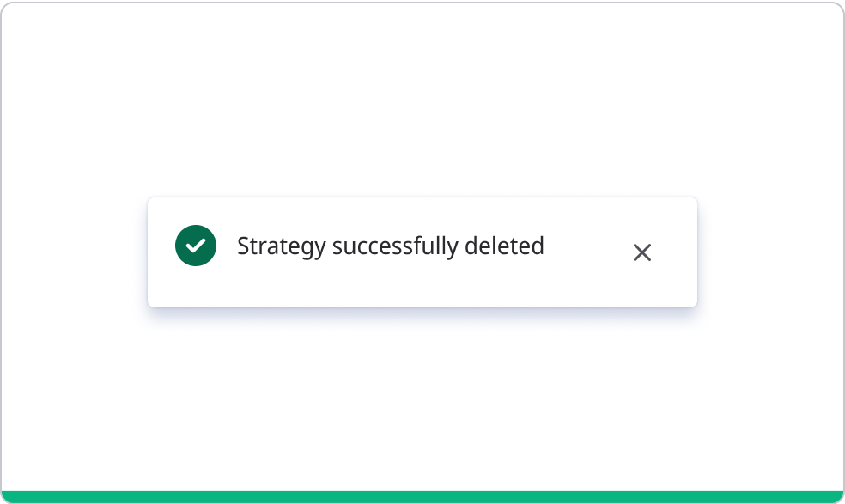Click the dark green confirmation badge
The image size is (845, 504).
(196, 246)
